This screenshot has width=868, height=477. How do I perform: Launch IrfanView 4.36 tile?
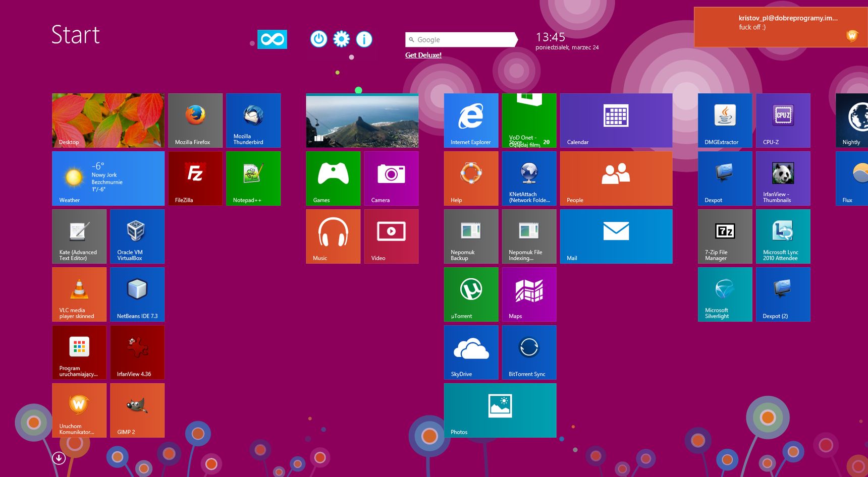(x=137, y=352)
